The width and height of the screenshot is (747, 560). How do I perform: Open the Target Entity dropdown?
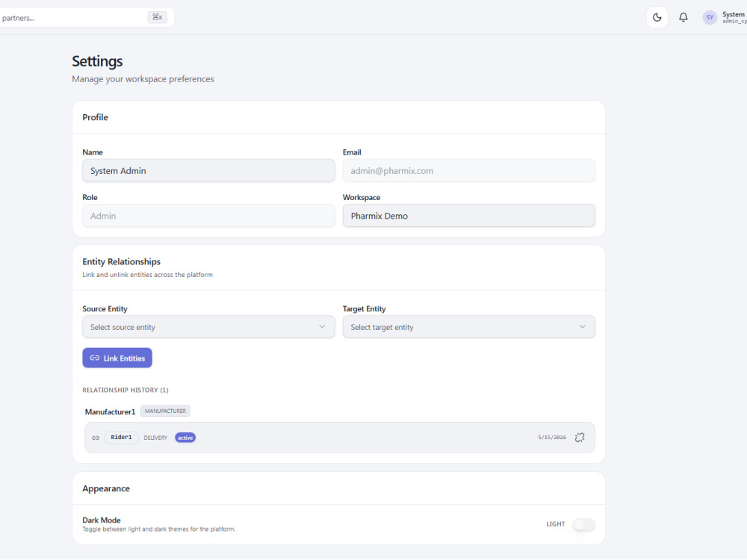click(469, 327)
